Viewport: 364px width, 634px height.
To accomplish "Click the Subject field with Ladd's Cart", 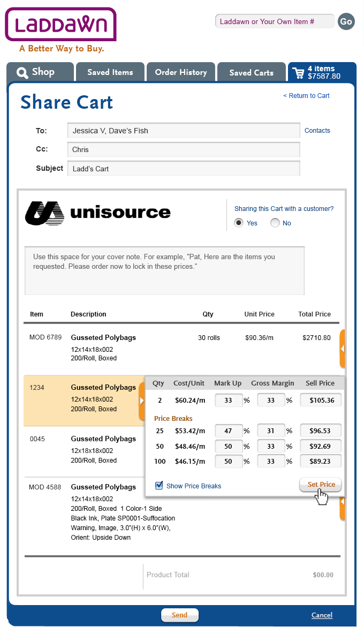I will tap(184, 169).
